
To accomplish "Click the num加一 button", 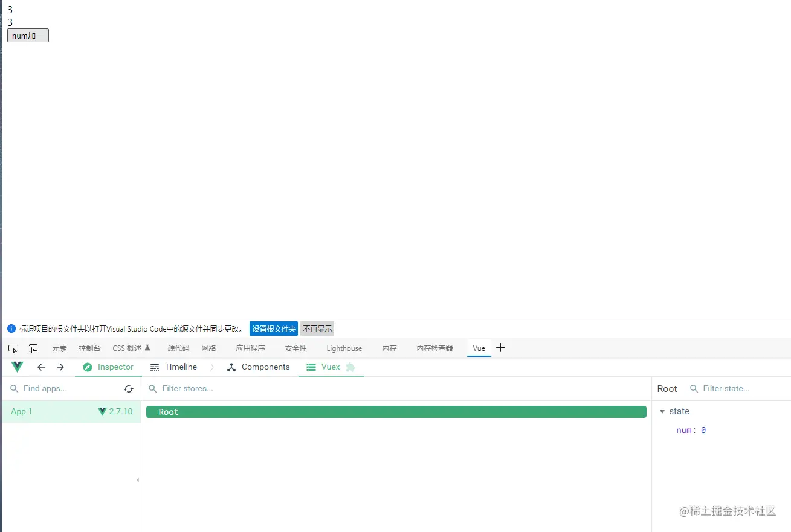I will coord(28,36).
